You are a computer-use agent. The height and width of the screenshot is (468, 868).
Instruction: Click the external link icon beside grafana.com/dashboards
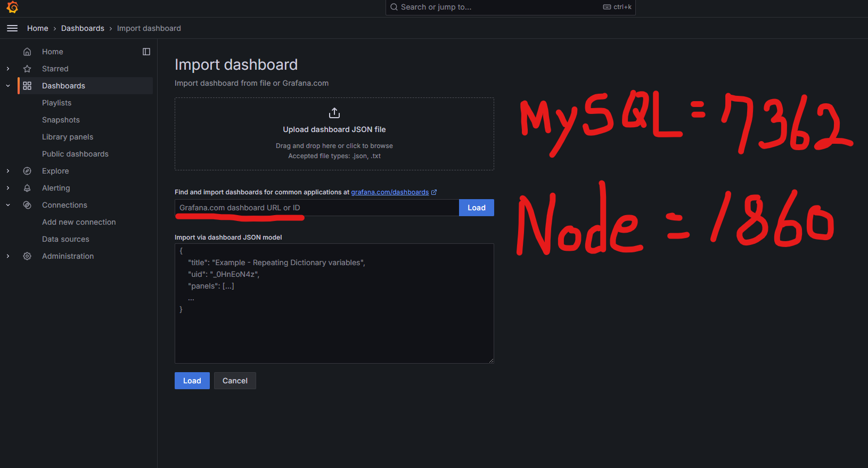pos(434,192)
